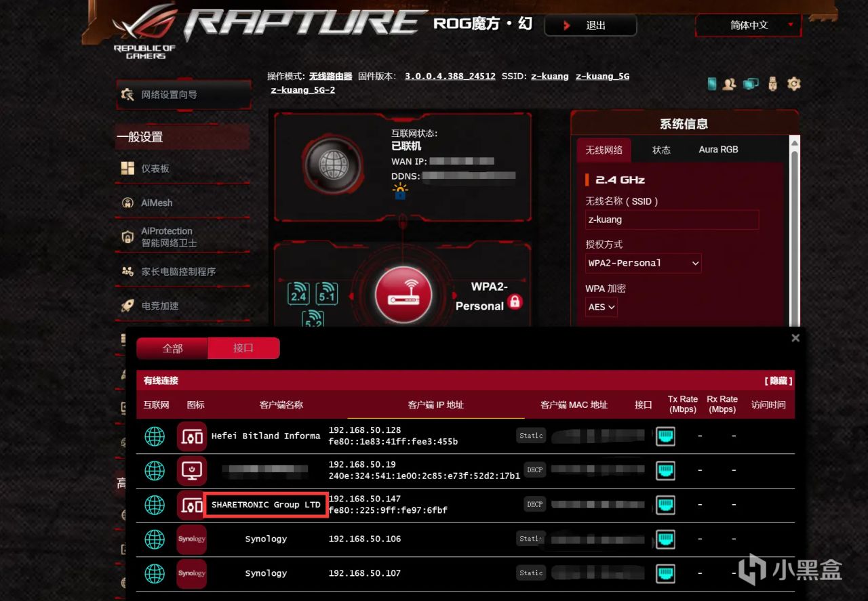Click the Static badge for 192.168.50.128

(531, 436)
